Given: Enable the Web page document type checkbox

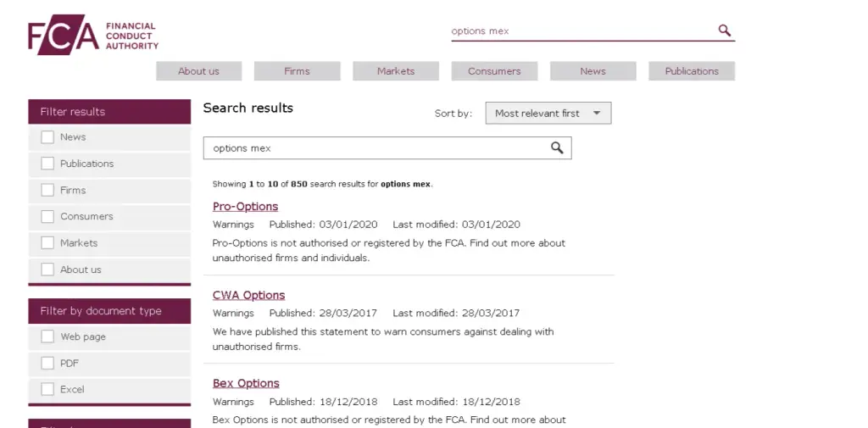Looking at the screenshot, I should click(47, 336).
